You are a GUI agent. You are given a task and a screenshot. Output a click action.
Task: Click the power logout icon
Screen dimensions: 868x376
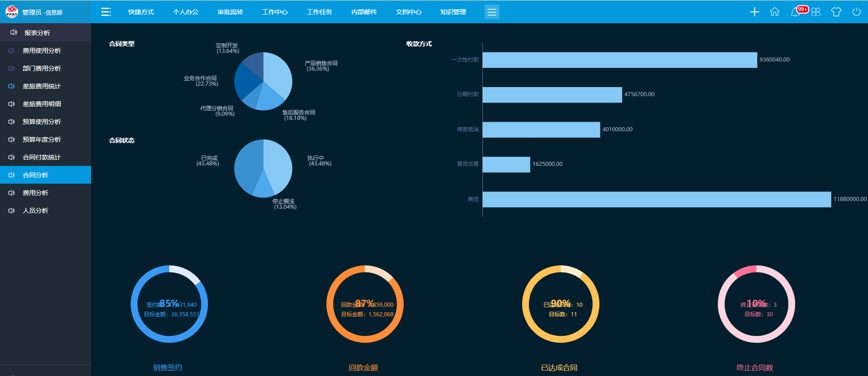click(856, 12)
